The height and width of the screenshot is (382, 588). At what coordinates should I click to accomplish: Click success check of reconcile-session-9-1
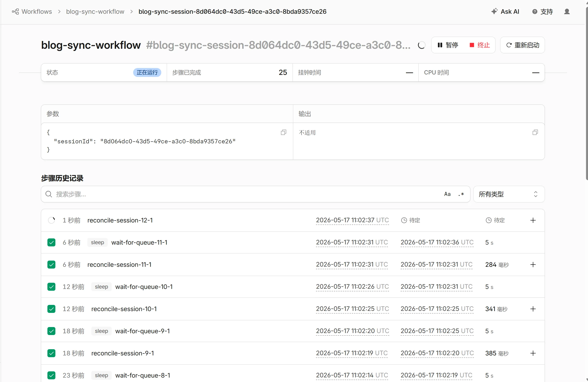point(51,353)
